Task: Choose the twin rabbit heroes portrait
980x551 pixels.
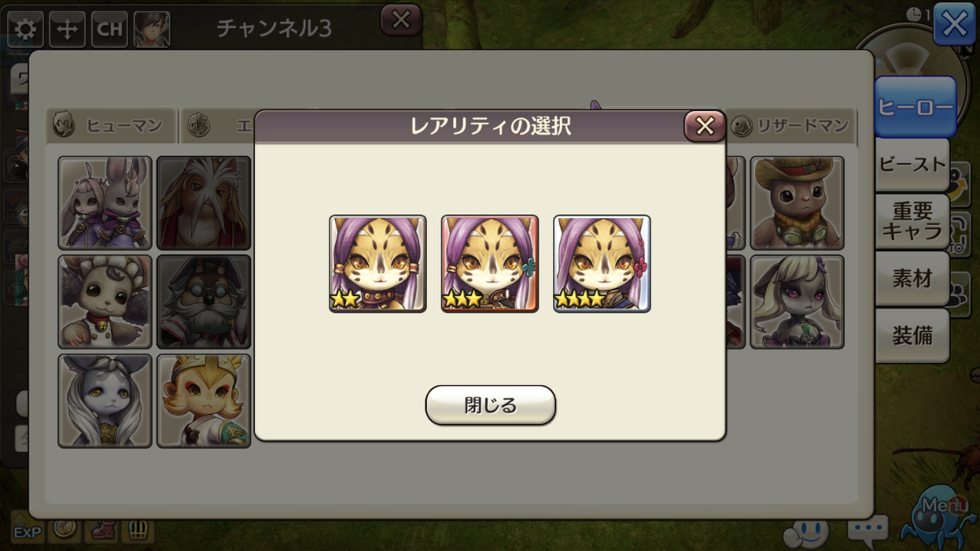Action: (x=105, y=203)
